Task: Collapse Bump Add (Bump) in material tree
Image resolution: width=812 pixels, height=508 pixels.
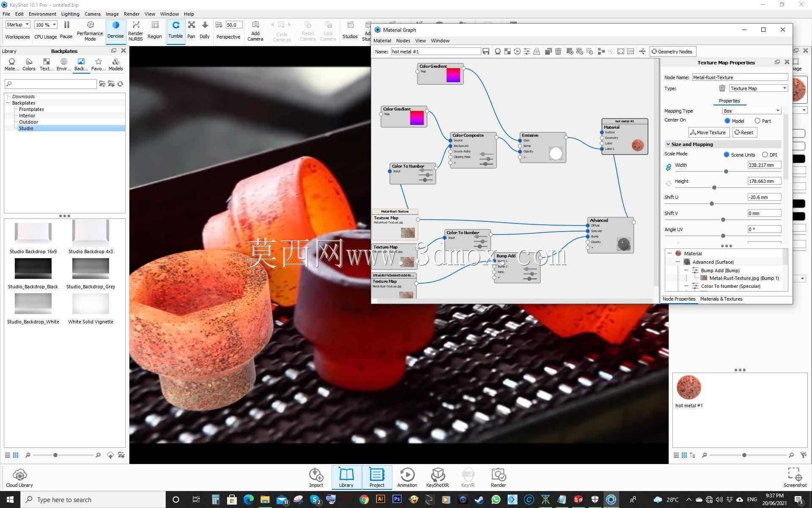Action: [686, 271]
